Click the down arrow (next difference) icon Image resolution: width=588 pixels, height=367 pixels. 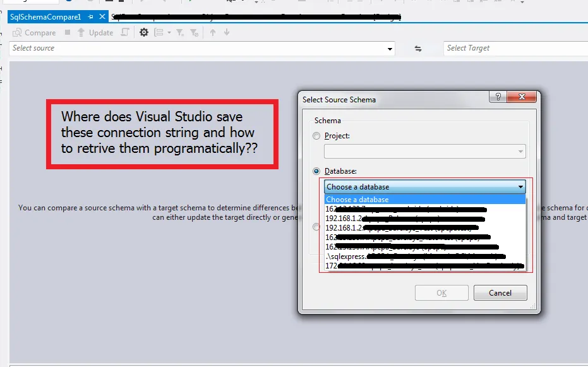click(x=227, y=33)
